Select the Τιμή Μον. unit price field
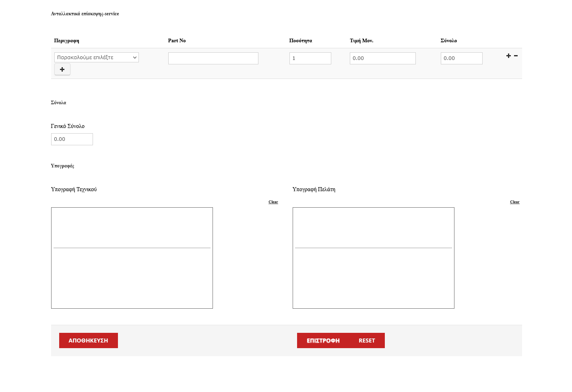Image resolution: width=572 pixels, height=392 pixels. pos(382,58)
